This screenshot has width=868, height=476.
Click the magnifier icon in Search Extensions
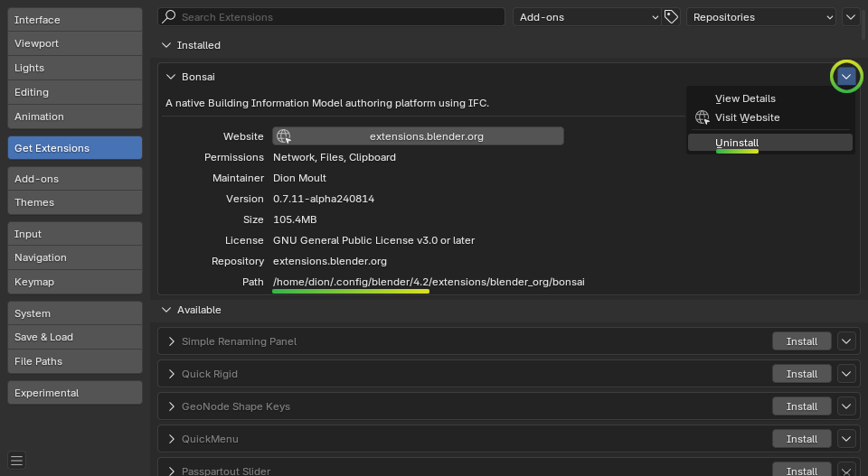169,16
